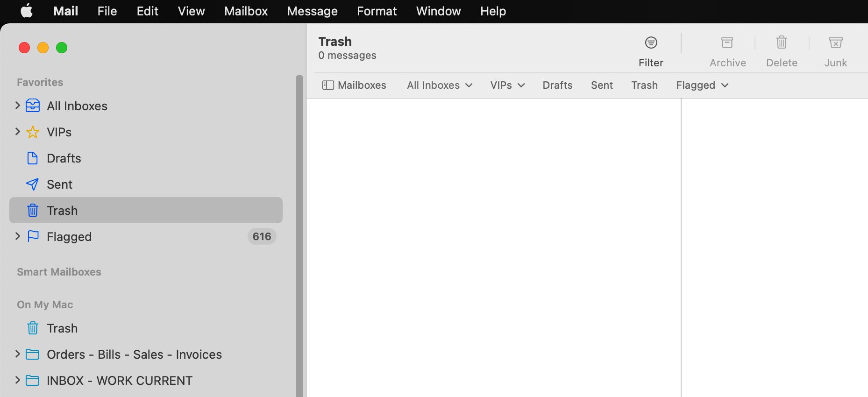
Task: Click the trash can icon in Favorites
Action: 33,211
